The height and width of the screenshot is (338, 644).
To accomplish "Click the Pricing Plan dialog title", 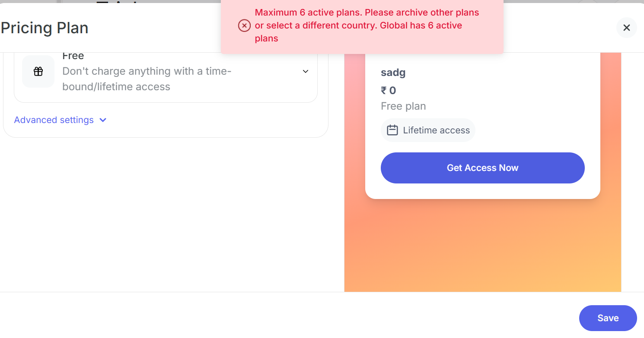I will pyautogui.click(x=45, y=28).
